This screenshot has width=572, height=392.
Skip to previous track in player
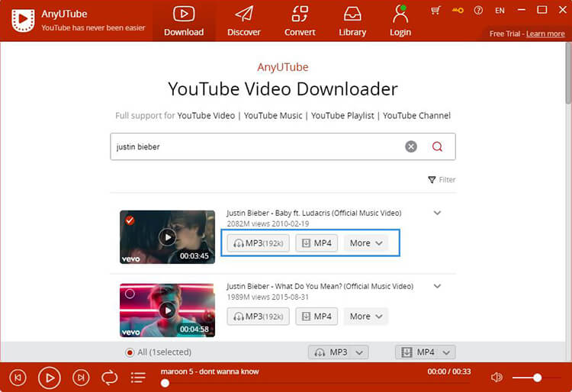[x=18, y=378]
